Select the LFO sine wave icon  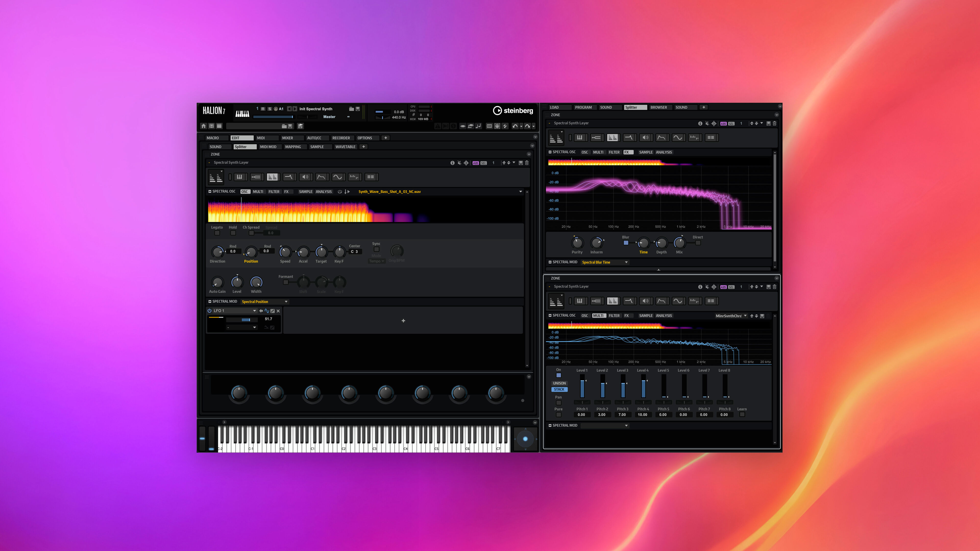pyautogui.click(x=338, y=177)
